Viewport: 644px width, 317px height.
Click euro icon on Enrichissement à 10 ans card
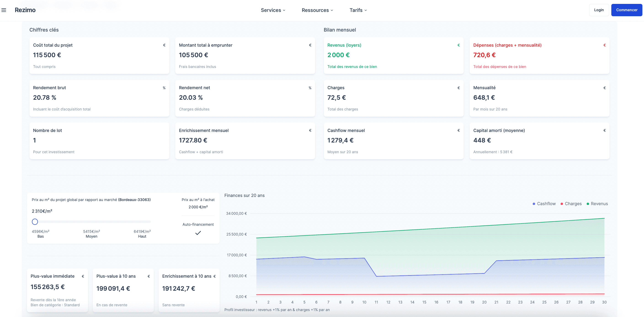[x=215, y=277]
